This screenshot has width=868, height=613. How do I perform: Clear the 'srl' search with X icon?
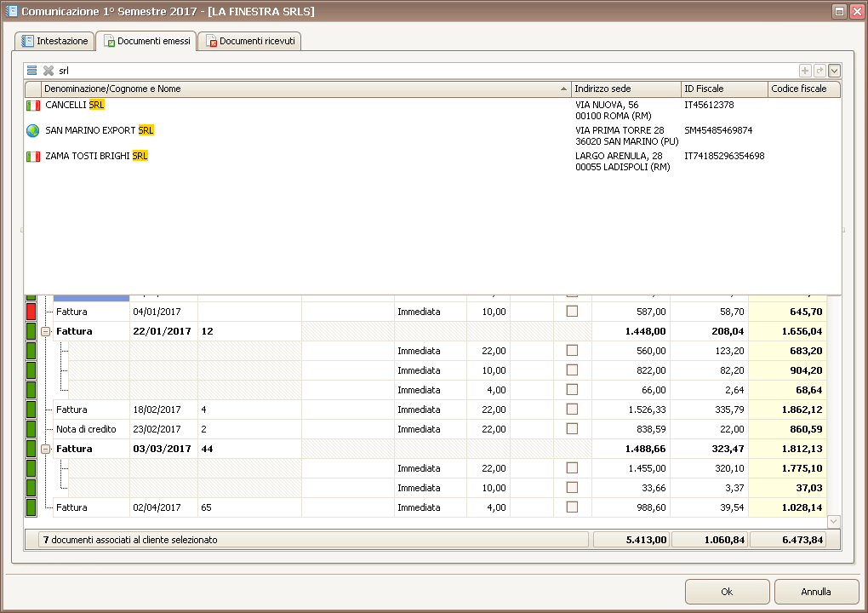point(49,71)
